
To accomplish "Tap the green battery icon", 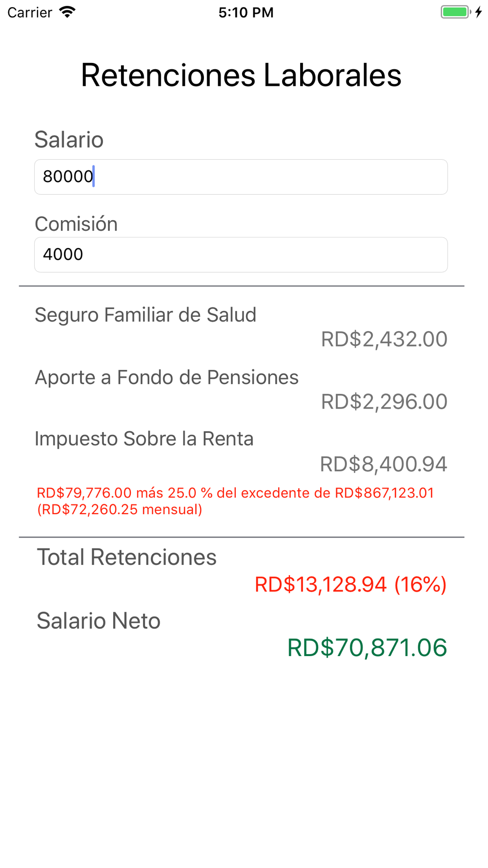I will pos(455,12).
